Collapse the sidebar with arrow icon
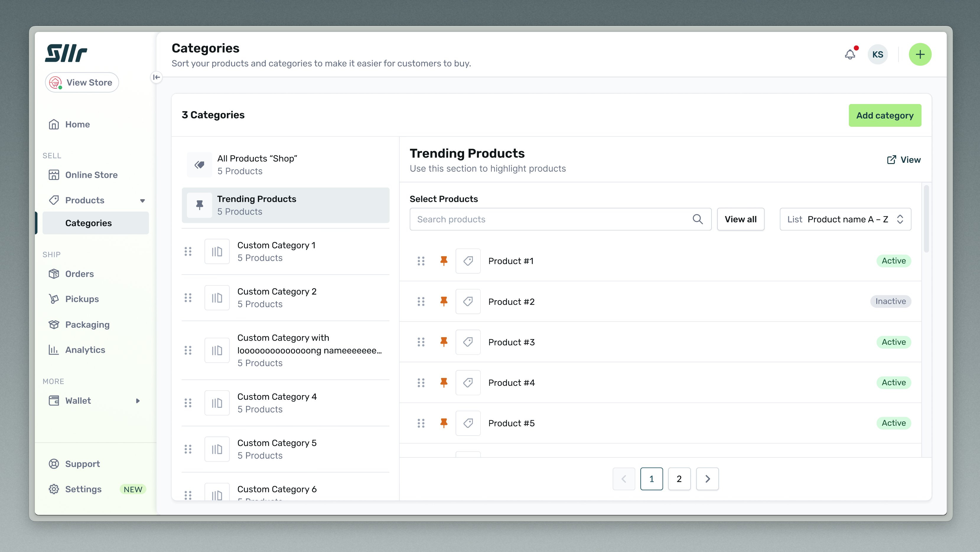This screenshot has height=552, width=980. click(156, 77)
